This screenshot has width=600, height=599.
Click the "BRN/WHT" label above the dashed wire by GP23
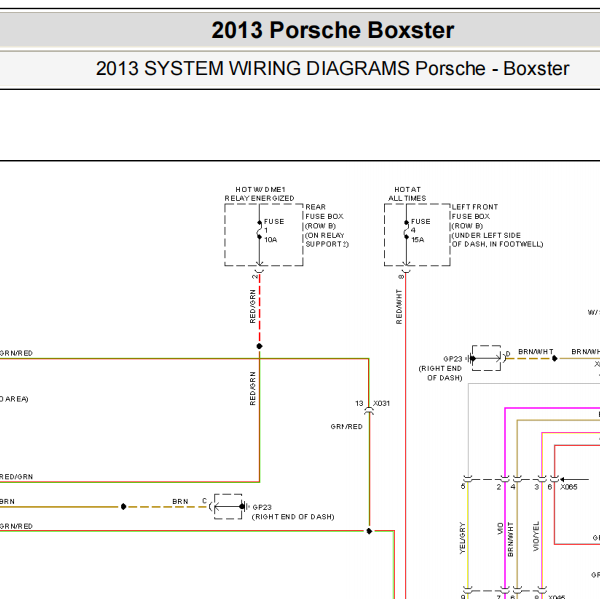pyautogui.click(x=536, y=352)
